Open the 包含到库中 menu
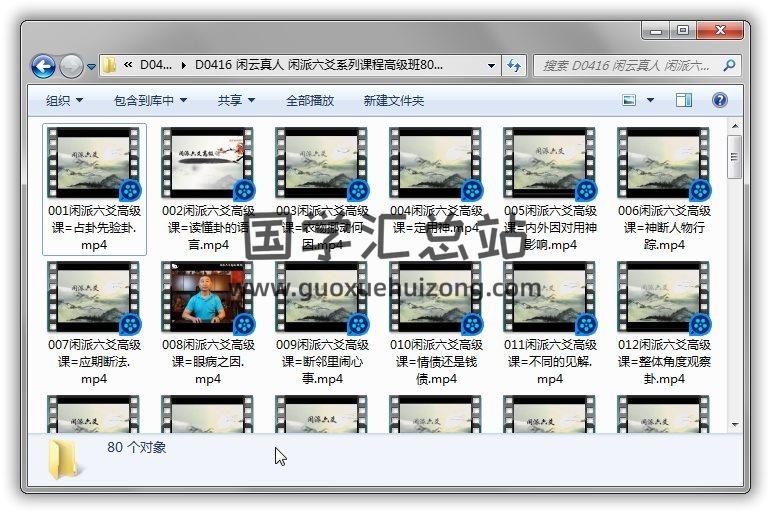The width and height of the screenshot is (771, 514). (x=150, y=101)
